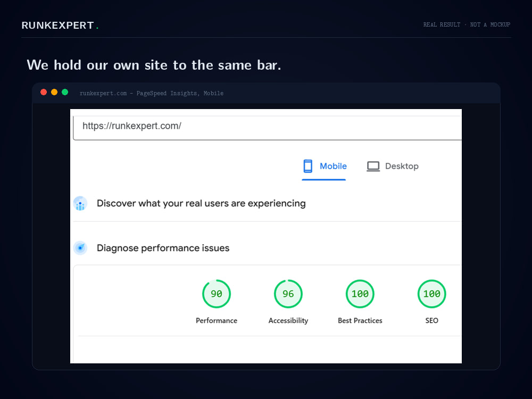Click the URL field with https://runkexpert.com/
The height and width of the screenshot is (399, 532).
coord(267,128)
